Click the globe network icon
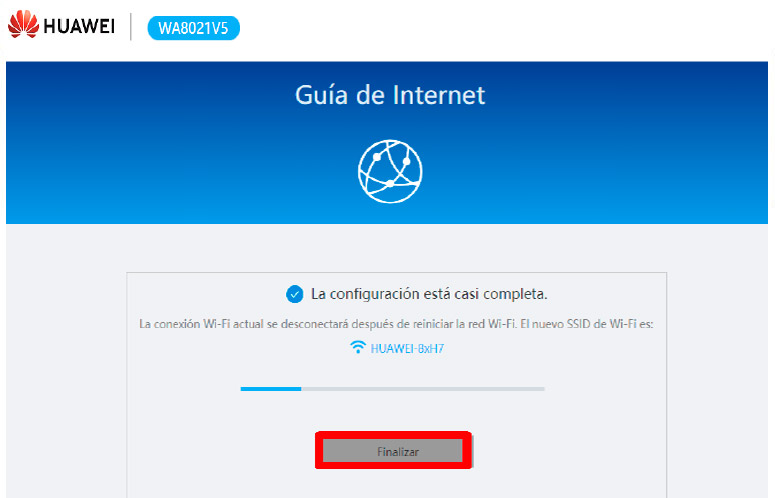775x498 pixels. pos(390,171)
